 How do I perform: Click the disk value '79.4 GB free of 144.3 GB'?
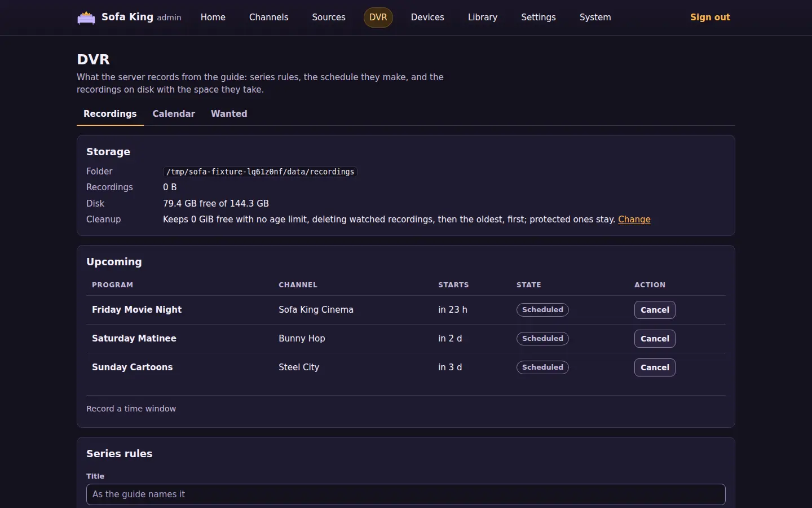(216, 204)
